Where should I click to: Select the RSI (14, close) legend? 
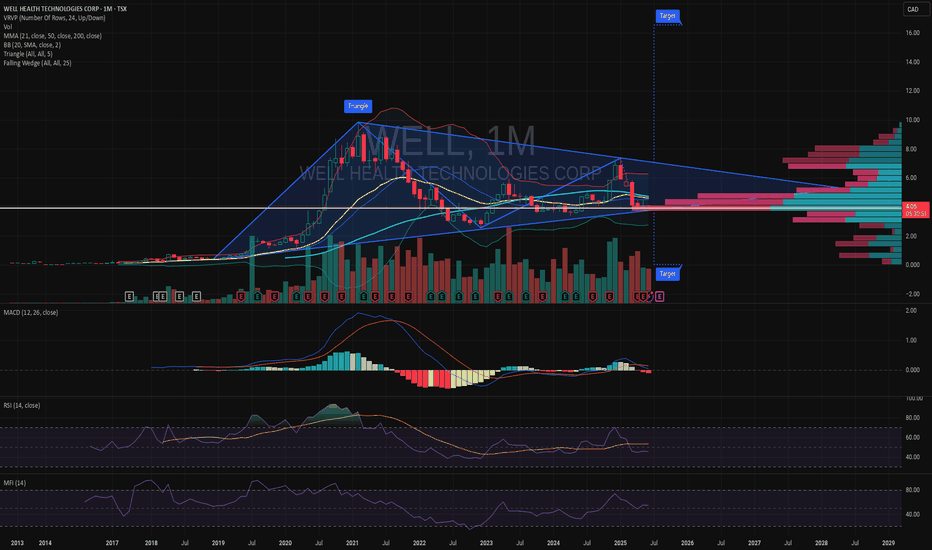[x=22, y=406]
